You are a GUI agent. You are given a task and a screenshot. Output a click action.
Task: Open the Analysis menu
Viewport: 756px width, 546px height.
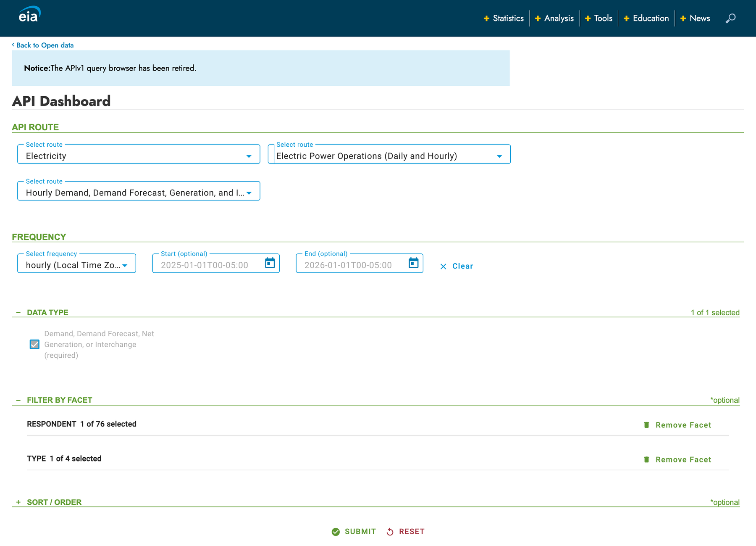[554, 18]
